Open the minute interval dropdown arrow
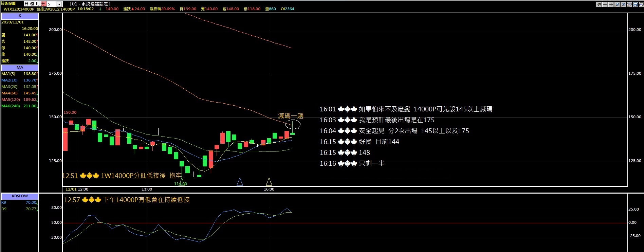 click(x=59, y=4)
